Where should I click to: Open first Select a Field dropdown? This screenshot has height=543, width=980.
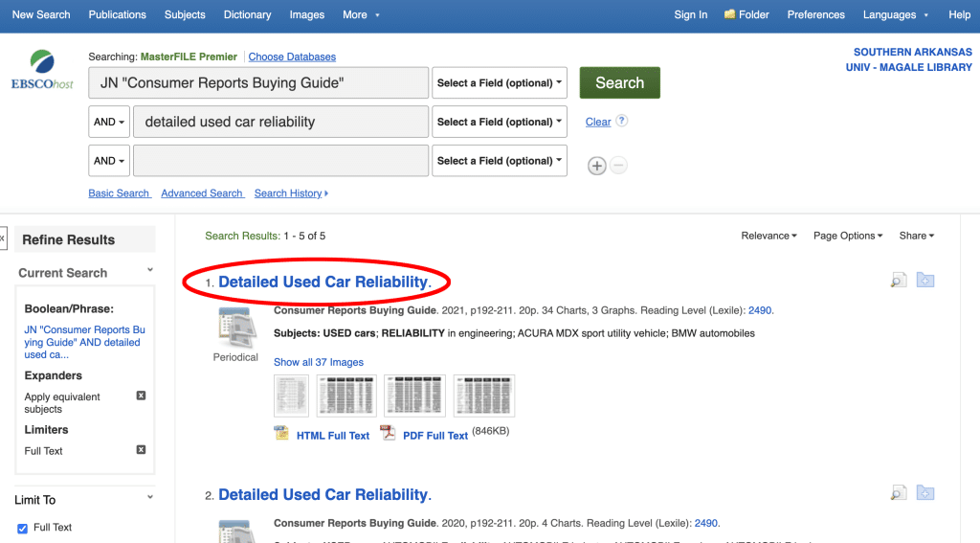(x=500, y=83)
